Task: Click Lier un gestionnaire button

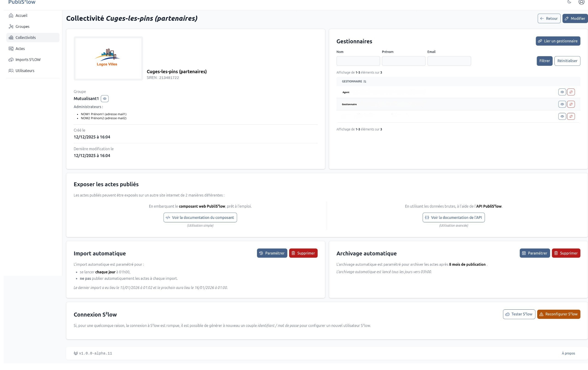Action: tap(558, 41)
